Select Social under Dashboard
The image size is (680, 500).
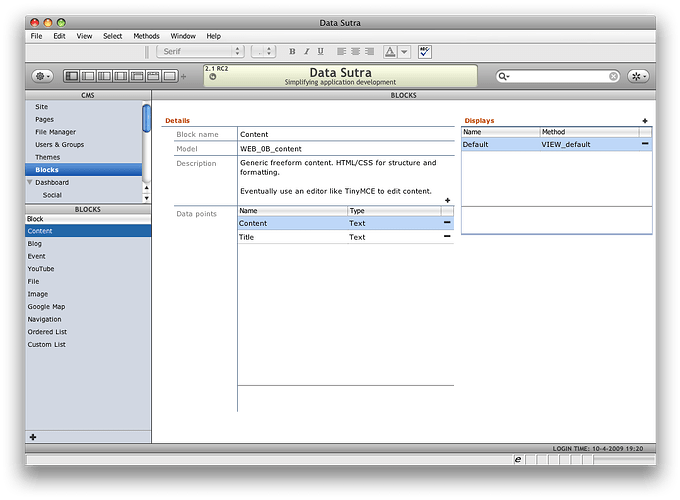point(83,195)
